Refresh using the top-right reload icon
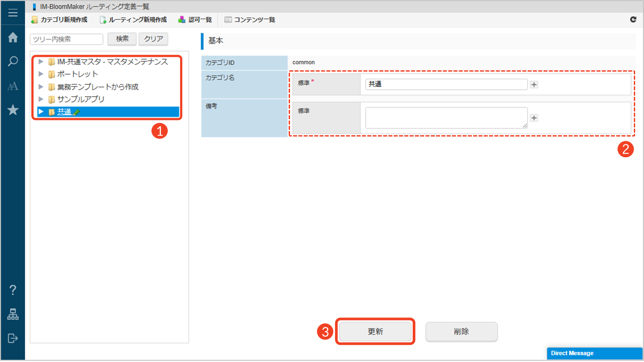Image resolution: width=644 pixels, height=362 pixels. click(x=633, y=19)
